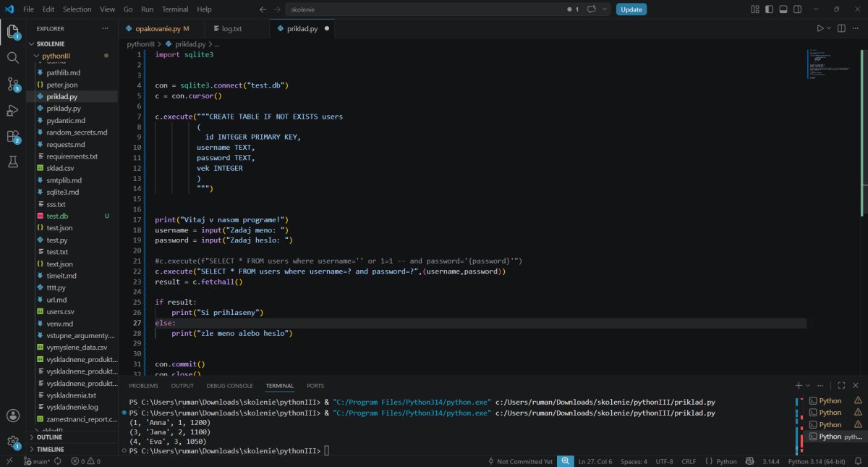868x467 pixels.
Task: Open requirements.txt in the file explorer
Action: [72, 156]
